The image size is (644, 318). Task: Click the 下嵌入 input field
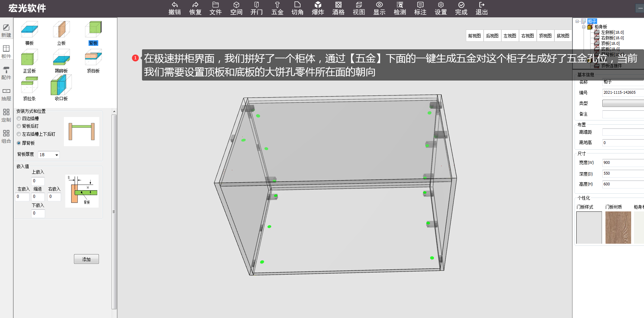[38, 214]
